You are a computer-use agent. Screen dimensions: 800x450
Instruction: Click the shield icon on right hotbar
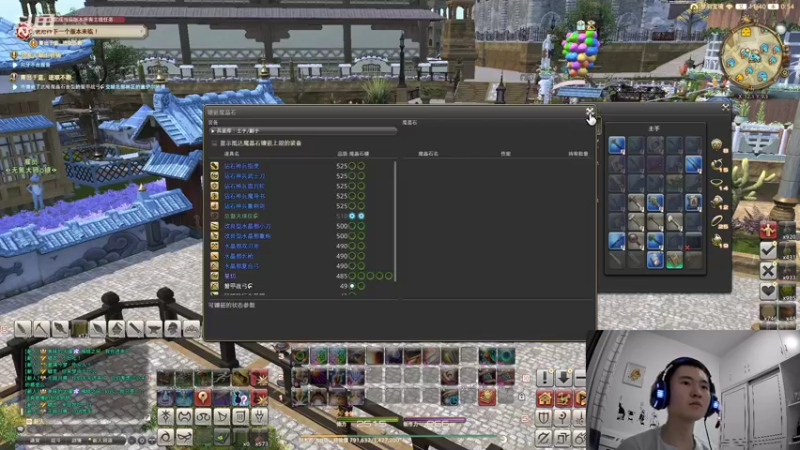point(544,418)
